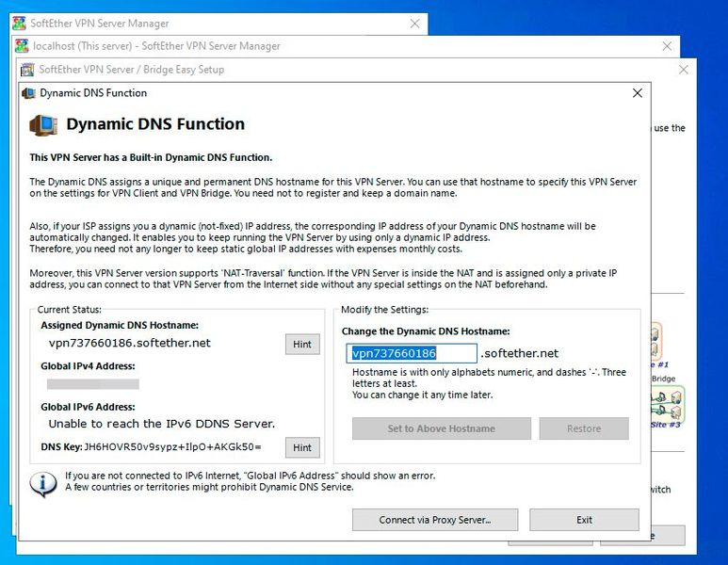Image resolution: width=728 pixels, height=565 pixels.
Task: Click the Restore button
Action: point(584,428)
